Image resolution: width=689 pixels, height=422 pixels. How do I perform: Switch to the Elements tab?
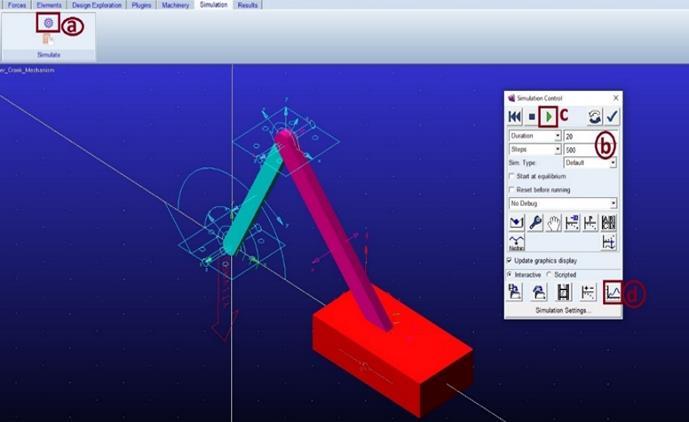pyautogui.click(x=49, y=5)
